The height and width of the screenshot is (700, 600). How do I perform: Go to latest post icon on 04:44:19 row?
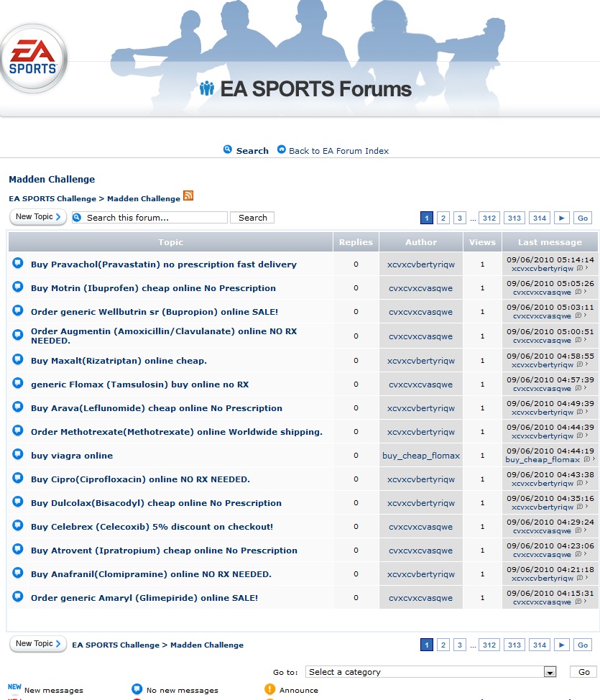click(590, 459)
